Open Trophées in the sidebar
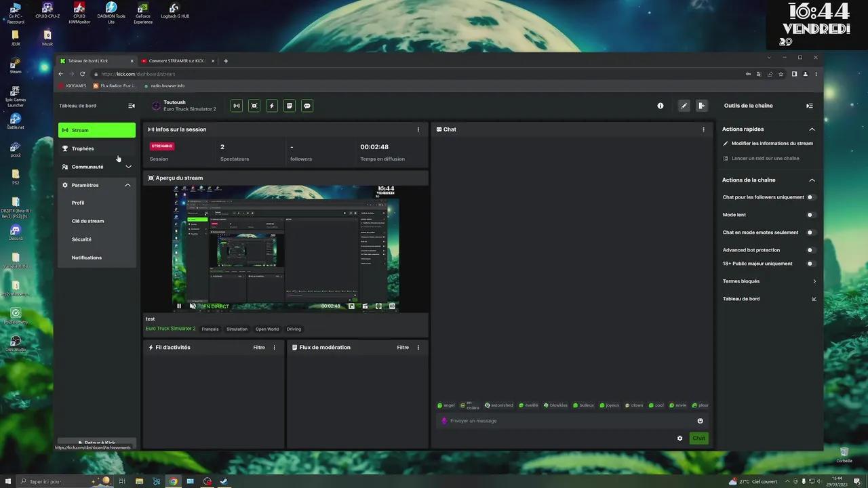The height and width of the screenshot is (488, 868). point(97,148)
